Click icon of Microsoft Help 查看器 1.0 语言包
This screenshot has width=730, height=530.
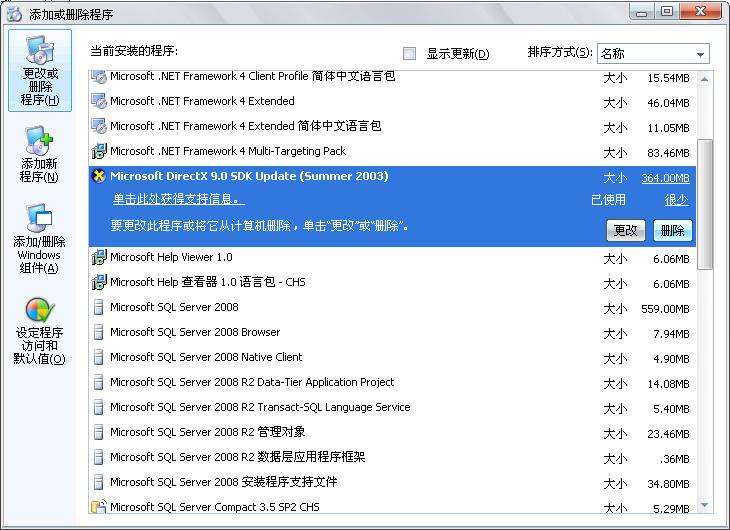click(x=99, y=282)
